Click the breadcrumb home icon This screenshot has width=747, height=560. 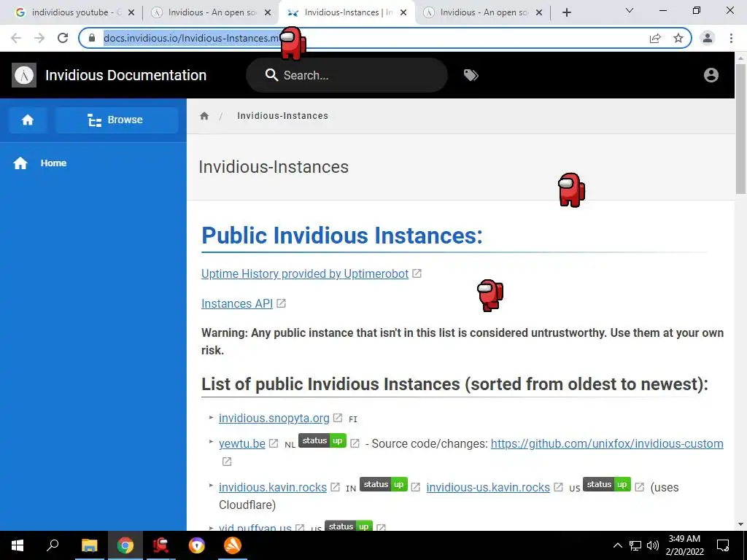(204, 116)
